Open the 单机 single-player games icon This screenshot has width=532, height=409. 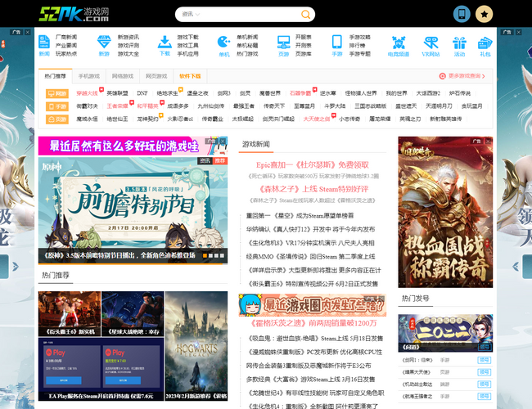click(x=224, y=44)
